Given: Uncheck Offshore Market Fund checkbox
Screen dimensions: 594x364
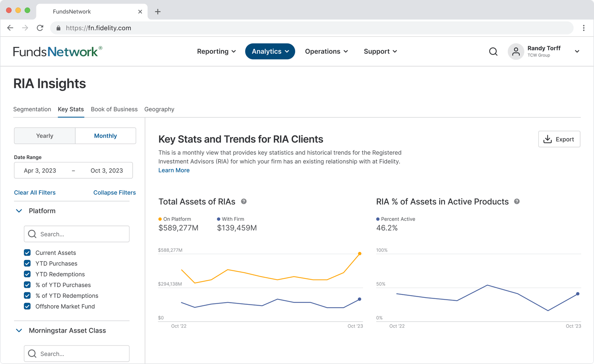Looking at the screenshot, I should point(27,306).
